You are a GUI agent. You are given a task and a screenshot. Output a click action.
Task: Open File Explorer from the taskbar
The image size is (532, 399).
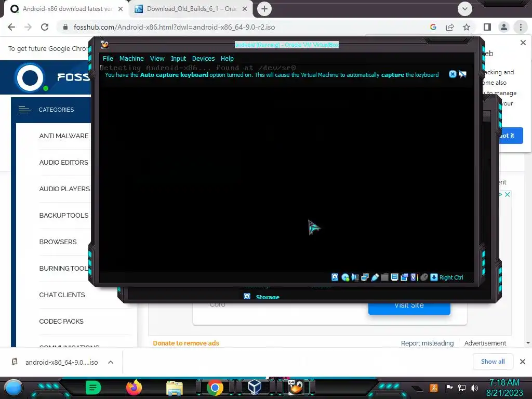click(175, 388)
